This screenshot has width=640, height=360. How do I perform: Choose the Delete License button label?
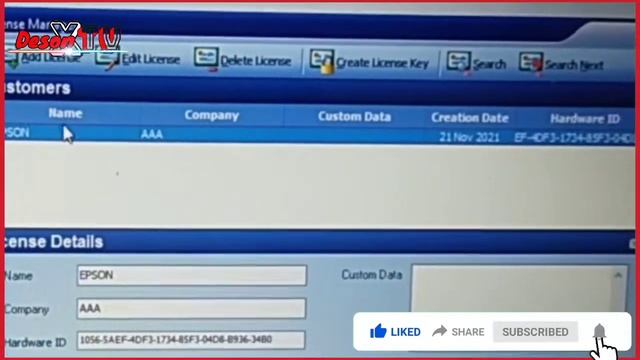(x=256, y=61)
